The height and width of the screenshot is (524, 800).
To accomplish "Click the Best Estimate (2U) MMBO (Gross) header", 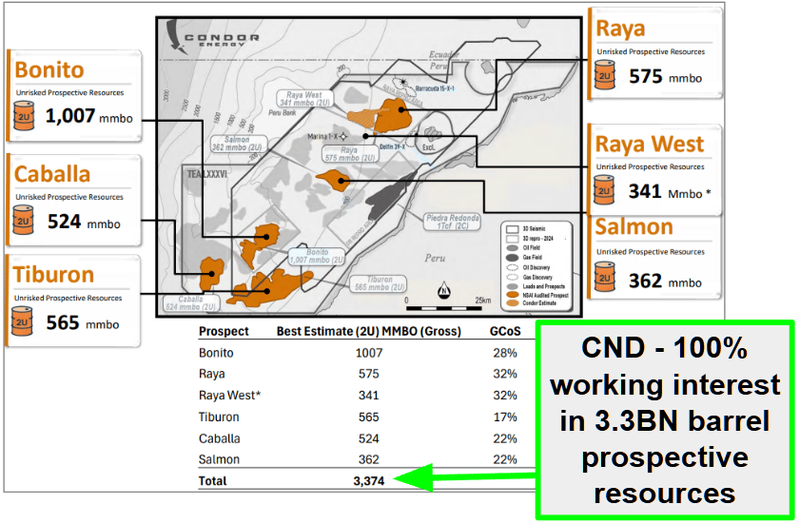I will (x=369, y=332).
